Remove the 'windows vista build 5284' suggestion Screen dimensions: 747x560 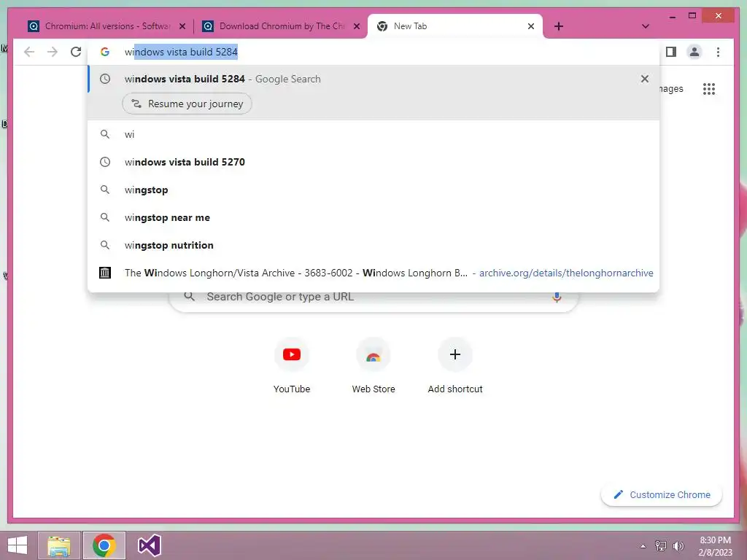(645, 79)
